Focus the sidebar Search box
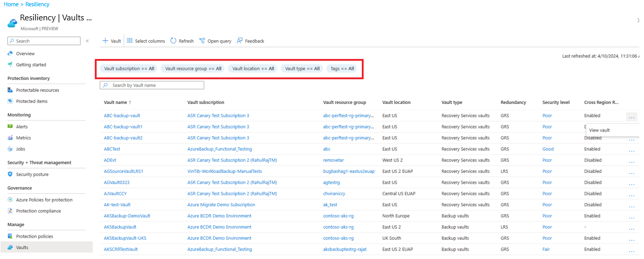 (44, 41)
